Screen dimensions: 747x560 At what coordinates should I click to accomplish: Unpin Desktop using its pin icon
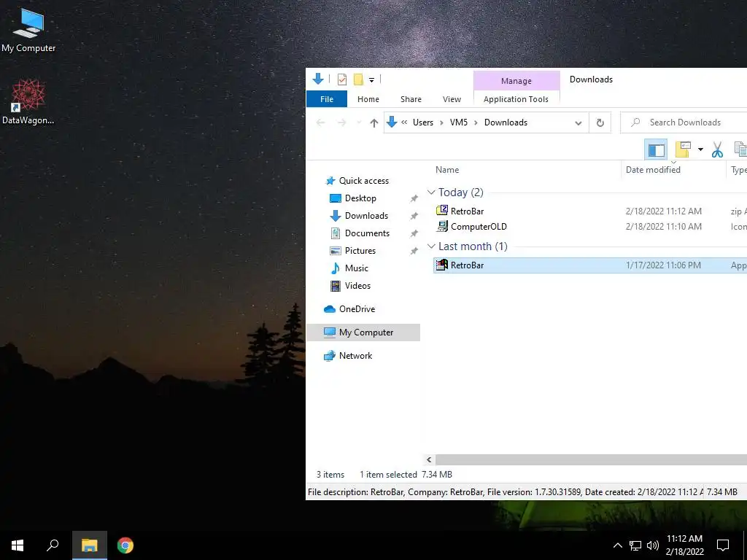414,198
